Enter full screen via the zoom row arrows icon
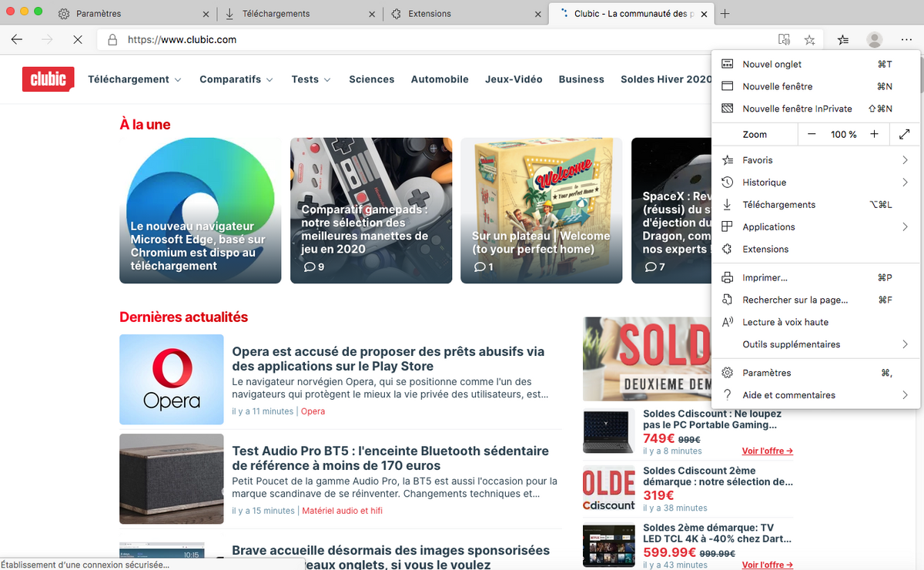 [x=905, y=134]
